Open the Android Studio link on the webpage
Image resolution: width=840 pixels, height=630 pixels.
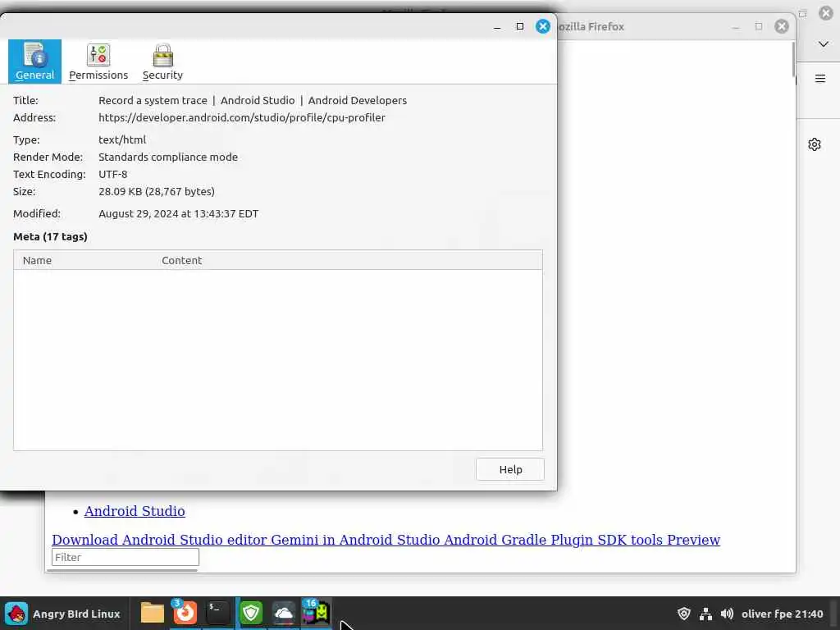click(x=135, y=511)
